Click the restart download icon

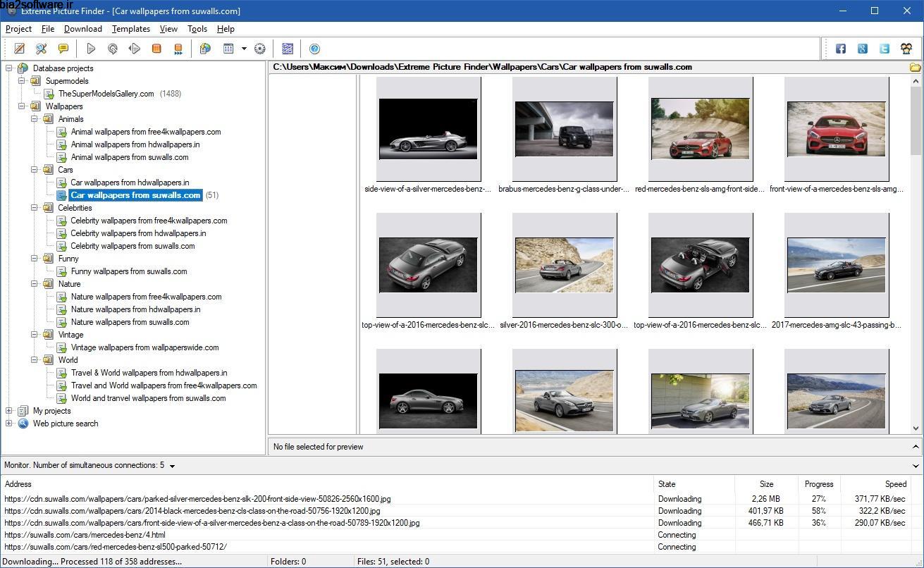click(111, 48)
